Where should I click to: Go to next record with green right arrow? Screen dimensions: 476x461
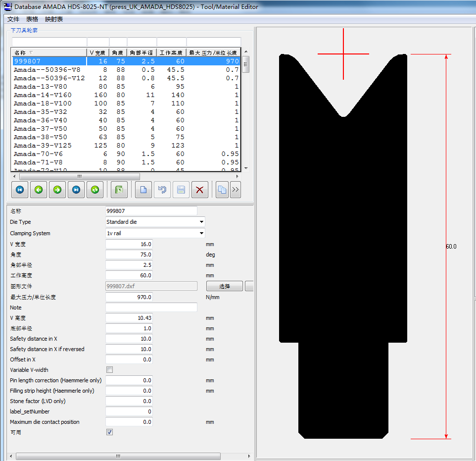[57, 190]
